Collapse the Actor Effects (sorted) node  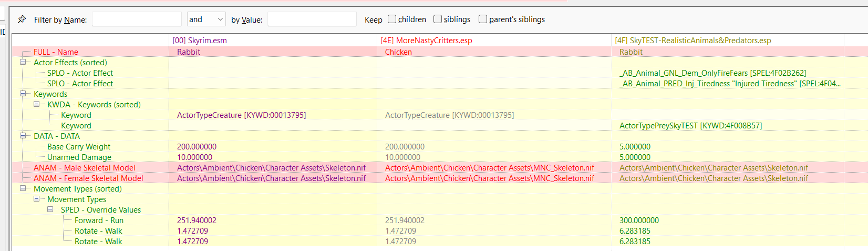click(23, 62)
